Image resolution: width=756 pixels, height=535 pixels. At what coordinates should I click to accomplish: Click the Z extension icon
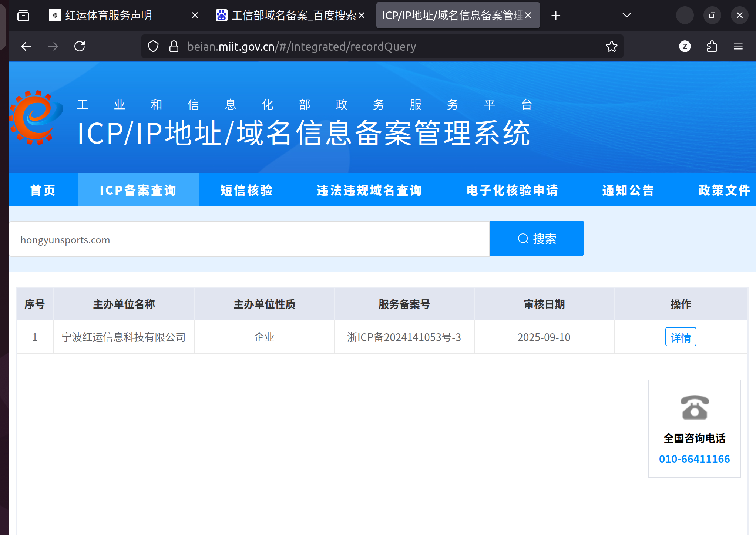[685, 47]
